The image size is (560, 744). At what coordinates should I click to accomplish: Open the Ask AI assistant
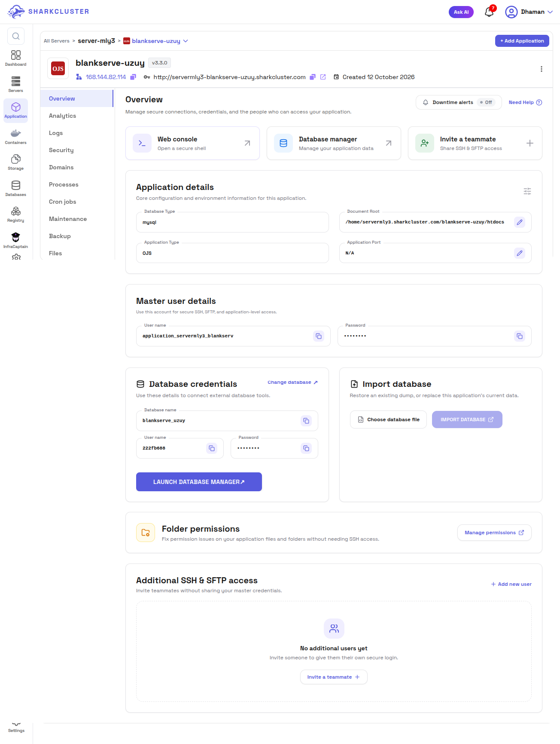point(461,12)
